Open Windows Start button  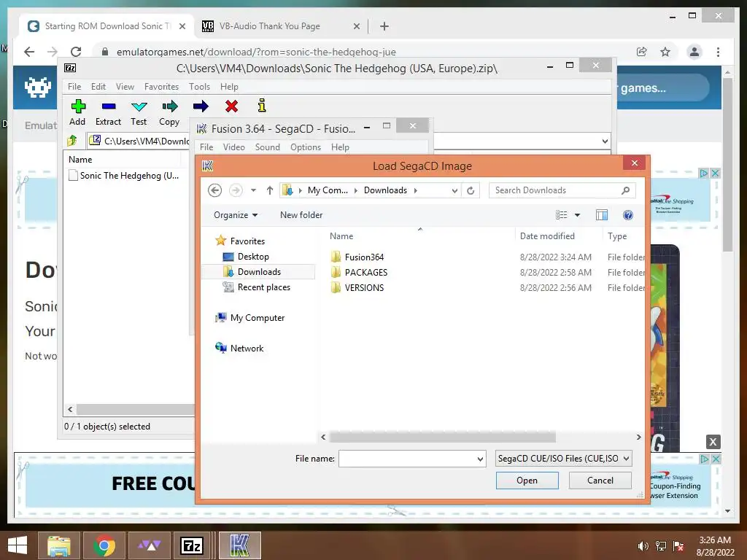18,545
